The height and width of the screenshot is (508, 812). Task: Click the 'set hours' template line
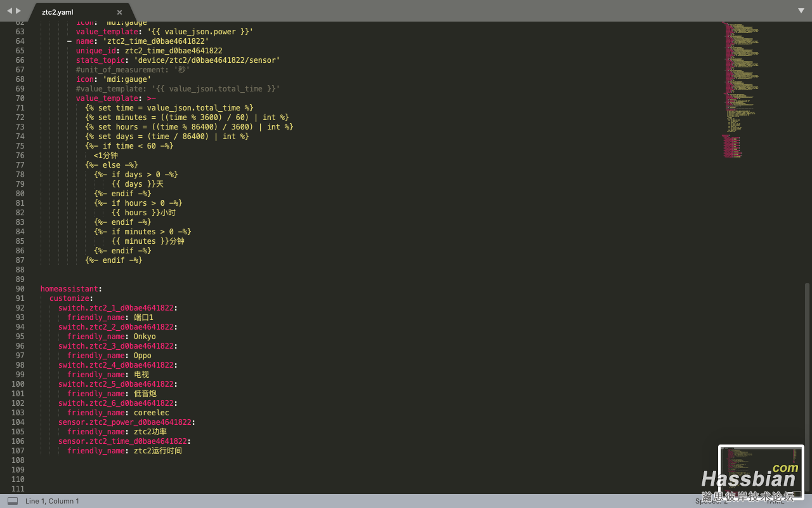click(189, 127)
